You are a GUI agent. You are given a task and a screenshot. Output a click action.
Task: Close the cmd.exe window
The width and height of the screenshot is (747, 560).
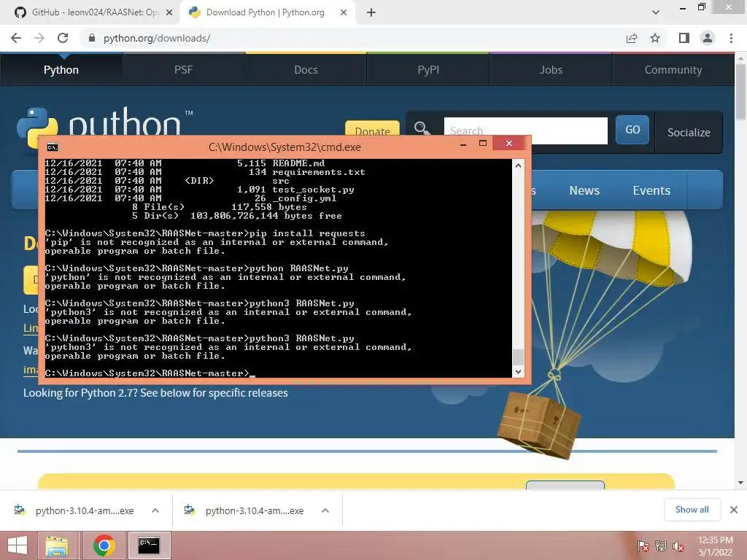[x=508, y=144]
